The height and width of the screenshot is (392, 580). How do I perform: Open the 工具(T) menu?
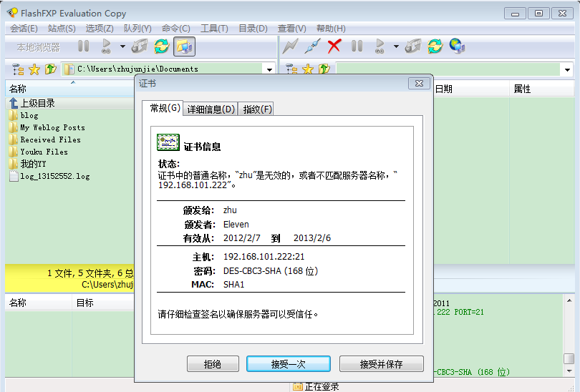[x=214, y=29]
